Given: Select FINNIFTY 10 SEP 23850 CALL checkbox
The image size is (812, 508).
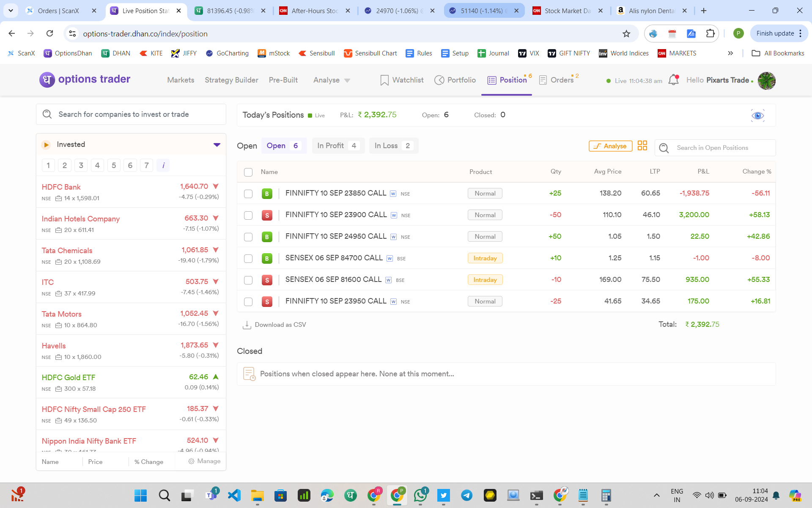Looking at the screenshot, I should point(248,193).
